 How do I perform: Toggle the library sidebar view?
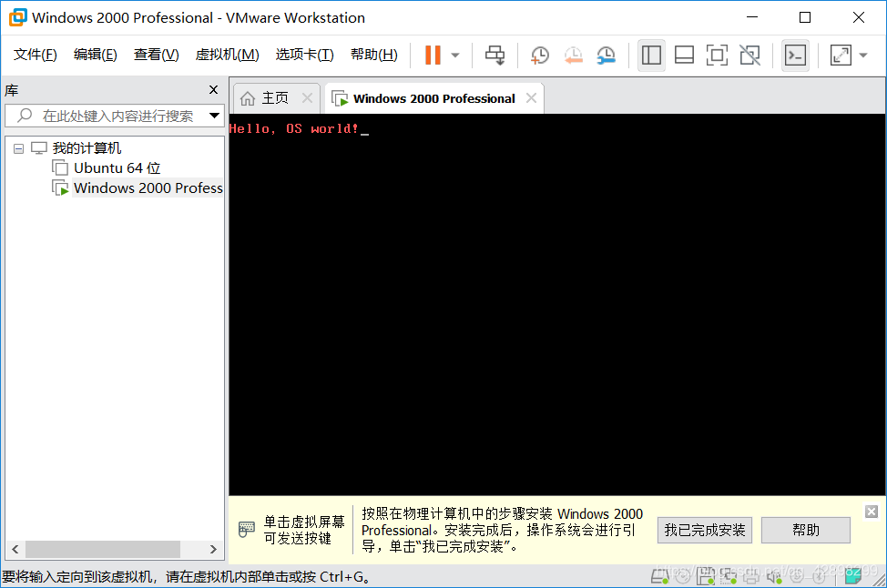651,55
